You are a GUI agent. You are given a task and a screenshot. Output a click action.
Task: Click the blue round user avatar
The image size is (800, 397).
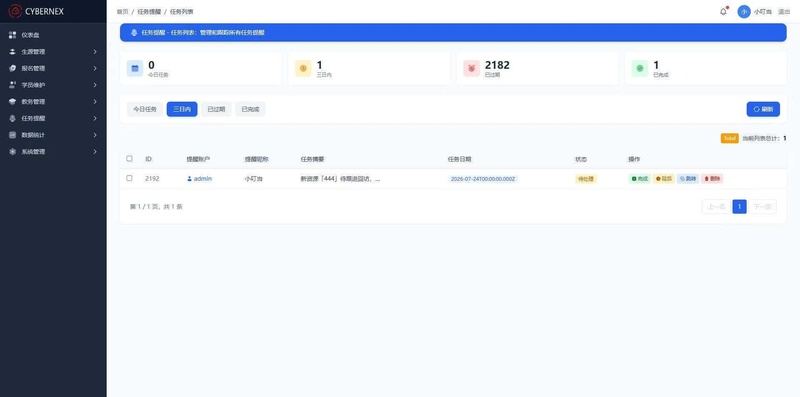(744, 11)
